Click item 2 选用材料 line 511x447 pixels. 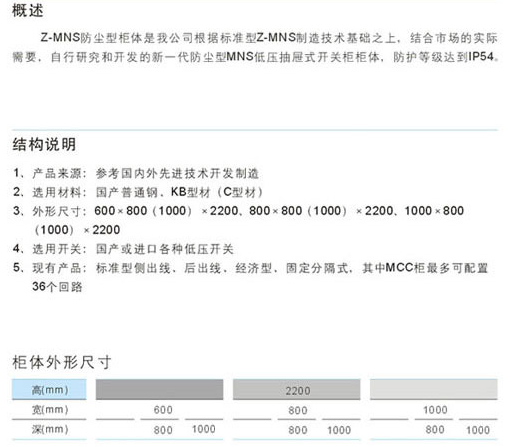[138, 192]
